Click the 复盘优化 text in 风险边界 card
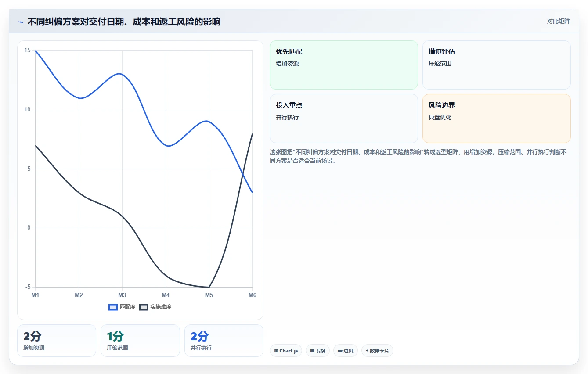The height and width of the screenshot is (374, 588). pyautogui.click(x=440, y=117)
